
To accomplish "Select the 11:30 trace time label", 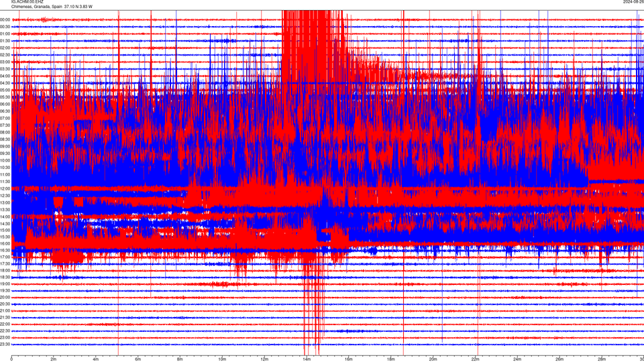I will (5, 182).
